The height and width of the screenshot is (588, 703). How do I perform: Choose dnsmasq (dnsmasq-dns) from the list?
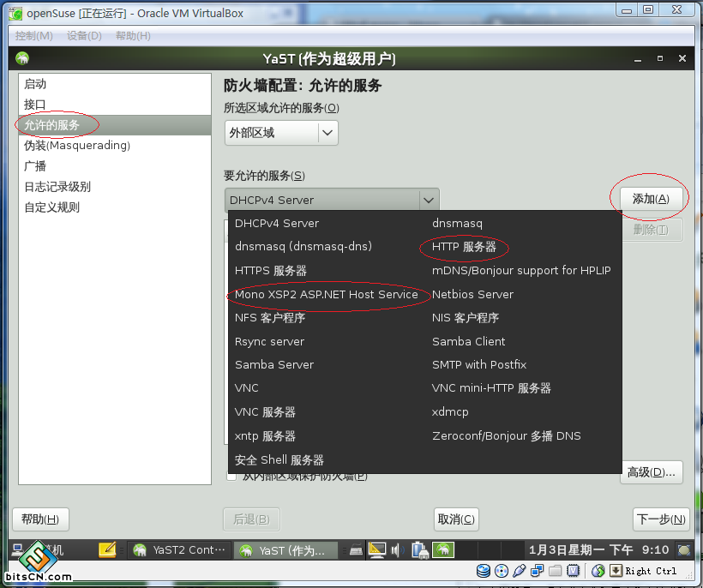(x=303, y=247)
